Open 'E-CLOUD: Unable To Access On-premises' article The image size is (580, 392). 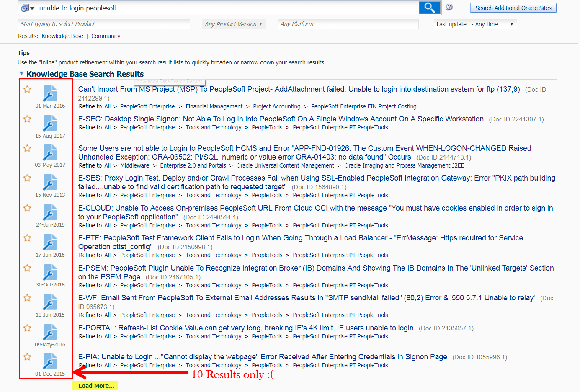(x=315, y=212)
